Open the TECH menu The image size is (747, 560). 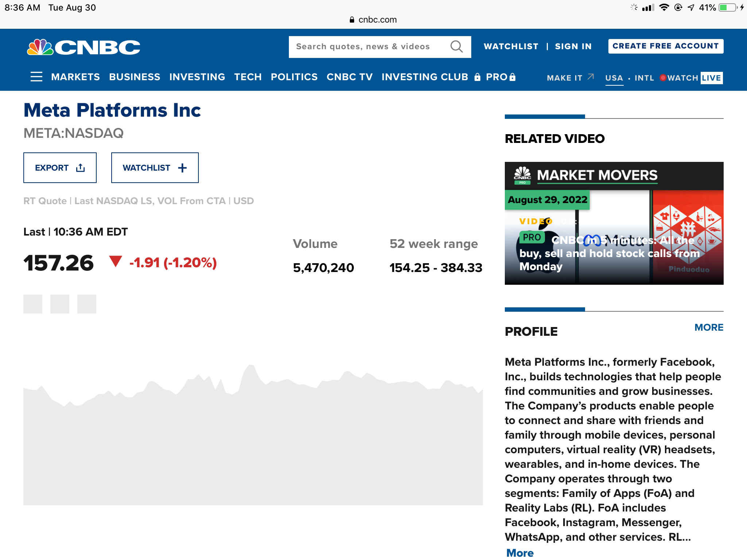[x=248, y=77]
